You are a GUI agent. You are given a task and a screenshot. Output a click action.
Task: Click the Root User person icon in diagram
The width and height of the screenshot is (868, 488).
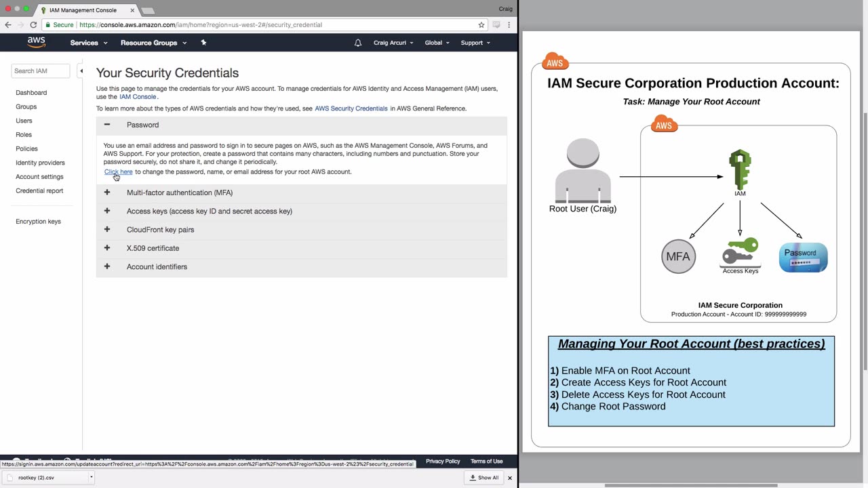(x=583, y=170)
